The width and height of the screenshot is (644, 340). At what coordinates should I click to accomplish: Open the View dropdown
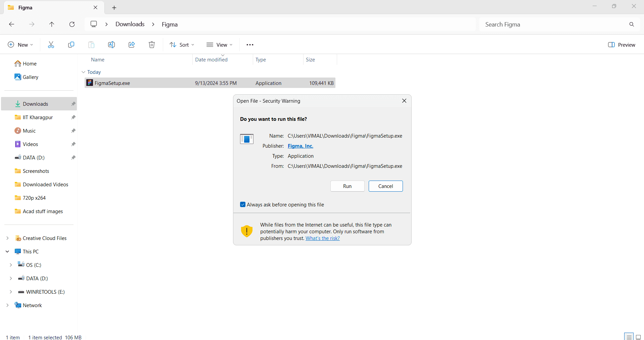(x=219, y=44)
